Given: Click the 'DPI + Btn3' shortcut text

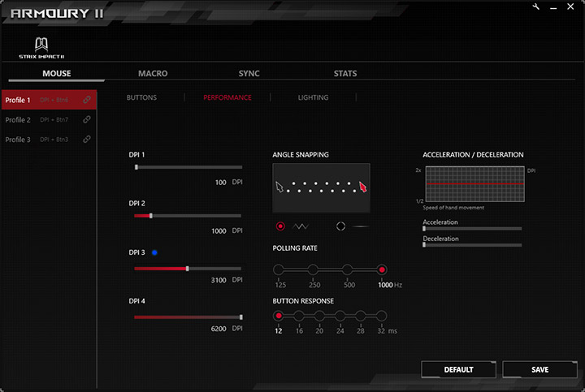Looking at the screenshot, I should (54, 140).
